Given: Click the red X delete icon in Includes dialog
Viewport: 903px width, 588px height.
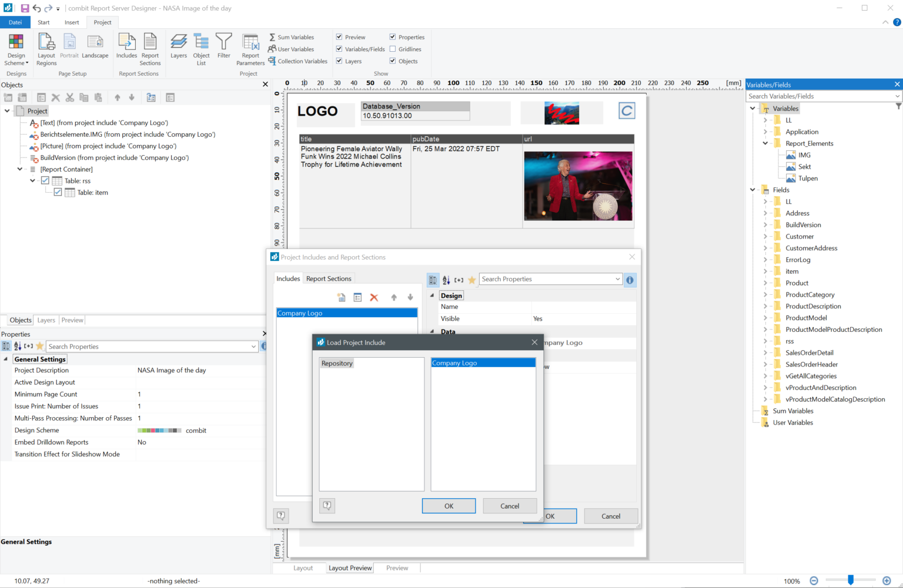Looking at the screenshot, I should click(x=374, y=297).
